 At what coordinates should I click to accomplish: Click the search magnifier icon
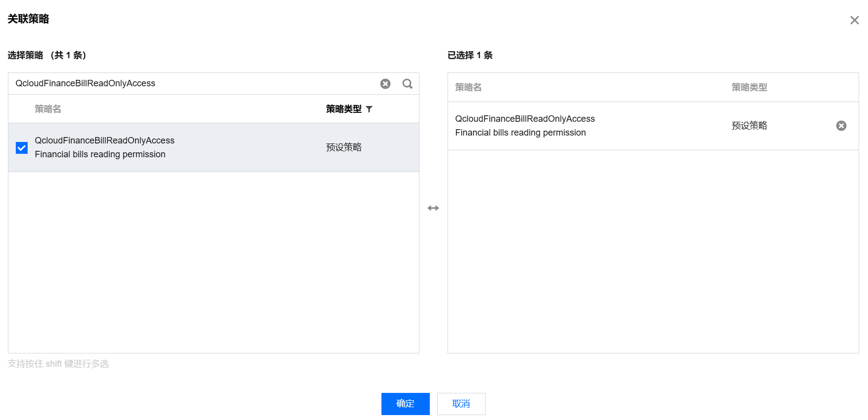coord(408,84)
